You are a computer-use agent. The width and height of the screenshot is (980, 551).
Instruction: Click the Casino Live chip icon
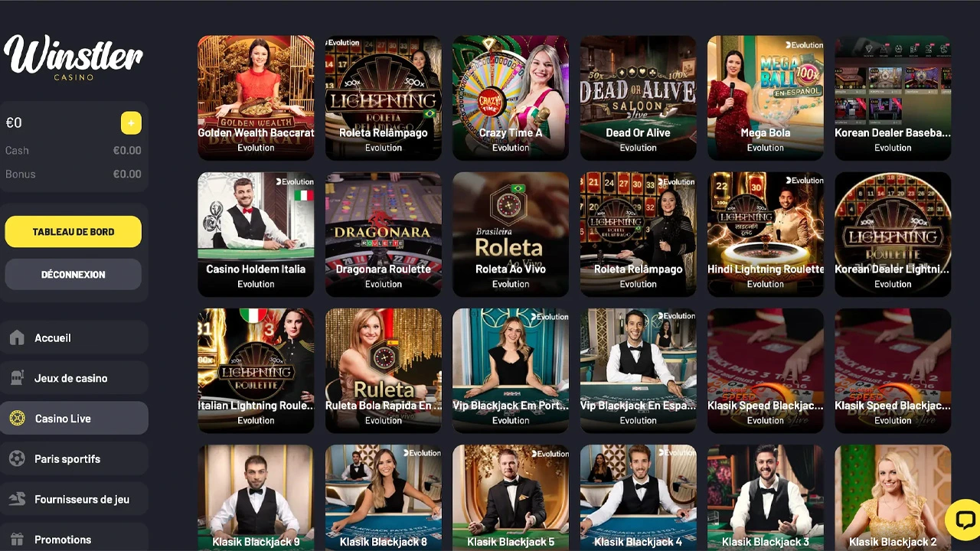coord(17,419)
